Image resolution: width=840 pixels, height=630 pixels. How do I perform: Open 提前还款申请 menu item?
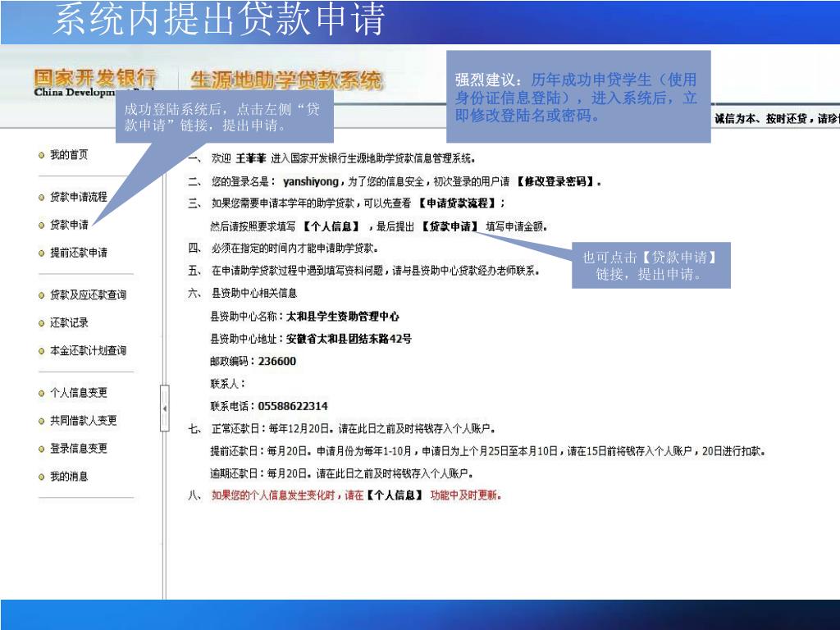78,253
